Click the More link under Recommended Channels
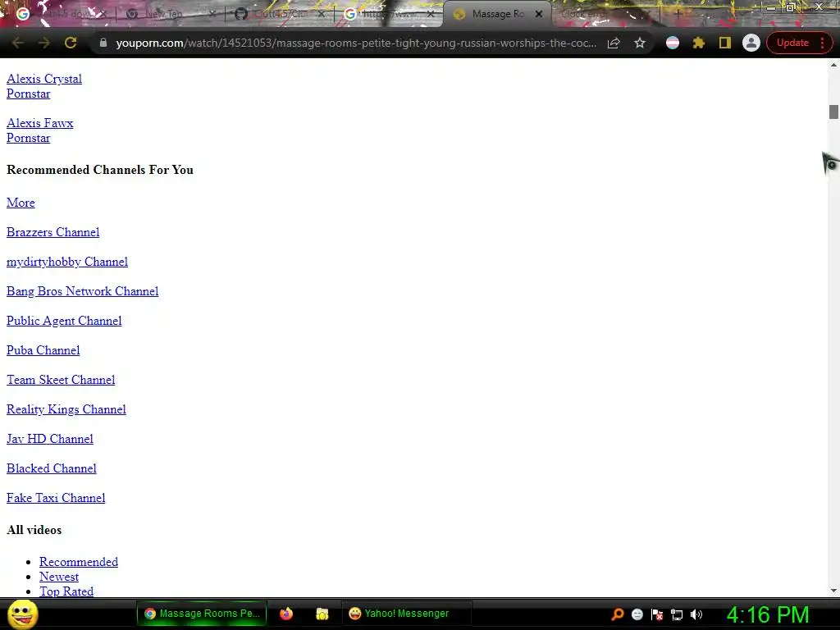This screenshot has width=840, height=630. tap(21, 203)
